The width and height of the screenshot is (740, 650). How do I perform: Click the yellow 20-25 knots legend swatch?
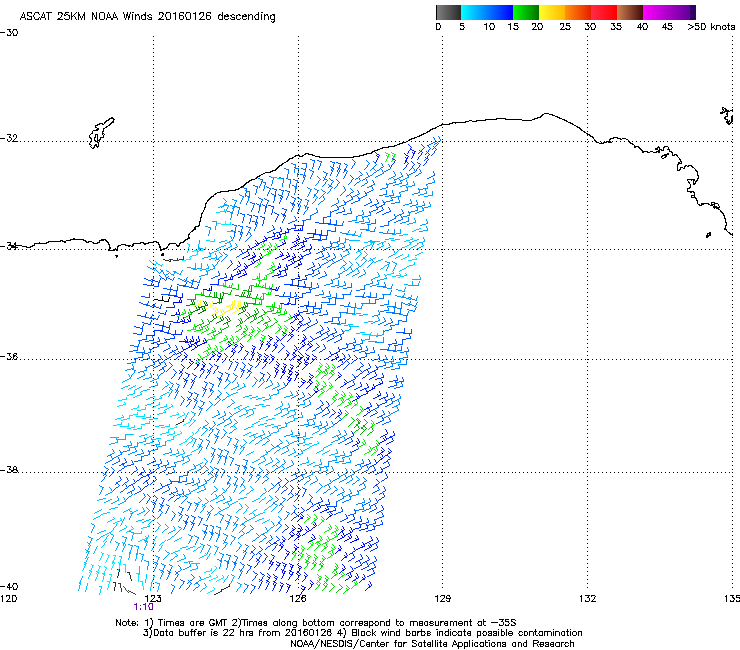pyautogui.click(x=552, y=12)
